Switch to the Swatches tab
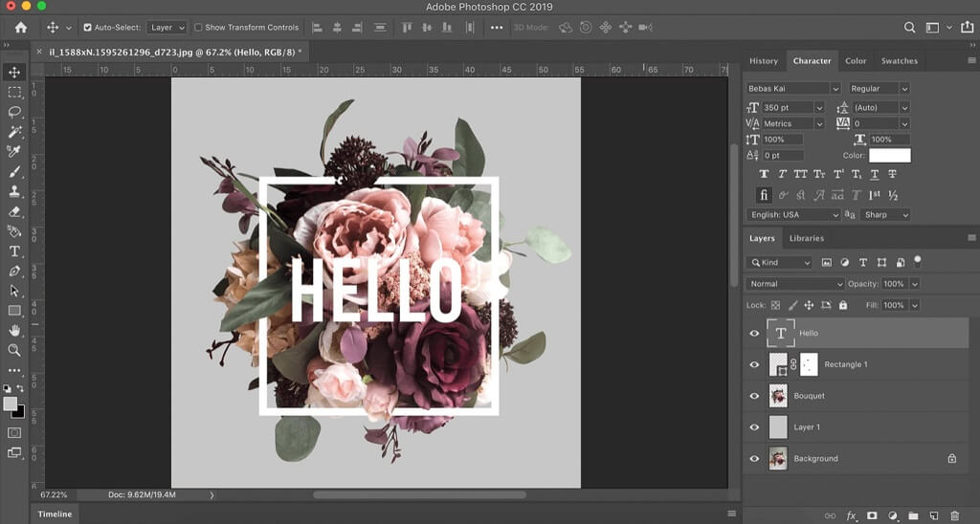 pyautogui.click(x=900, y=61)
